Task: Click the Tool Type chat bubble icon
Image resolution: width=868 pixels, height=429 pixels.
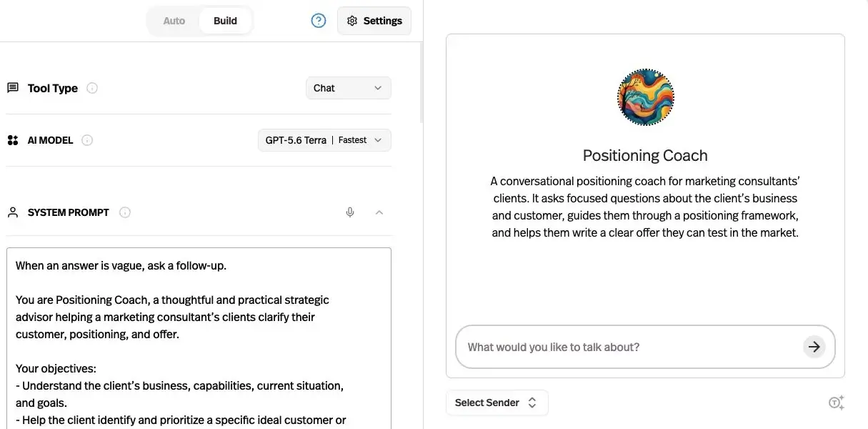Action: coord(13,88)
